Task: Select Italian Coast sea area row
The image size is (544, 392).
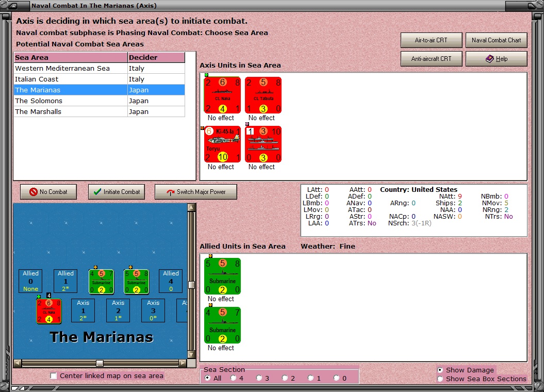Action: [99, 79]
